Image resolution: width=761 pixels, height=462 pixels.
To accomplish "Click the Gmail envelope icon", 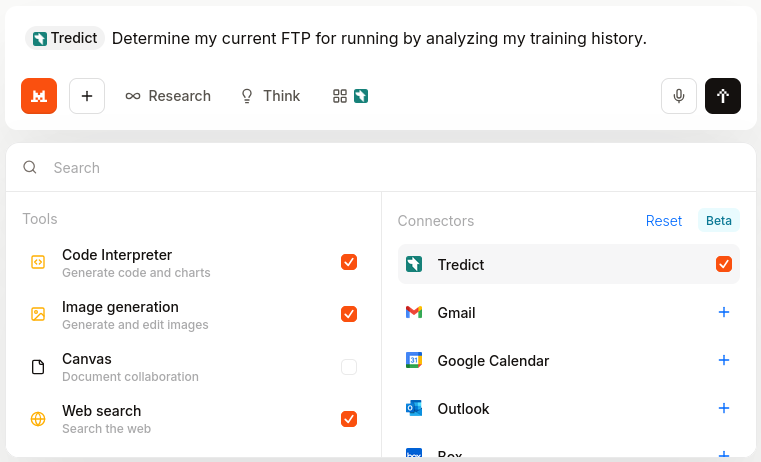I will tap(414, 313).
